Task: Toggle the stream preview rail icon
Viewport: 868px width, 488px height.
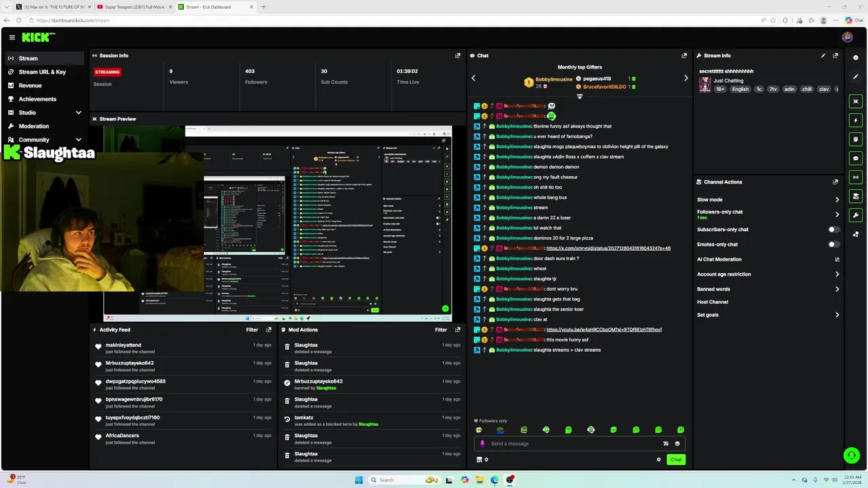Action: click(856, 101)
